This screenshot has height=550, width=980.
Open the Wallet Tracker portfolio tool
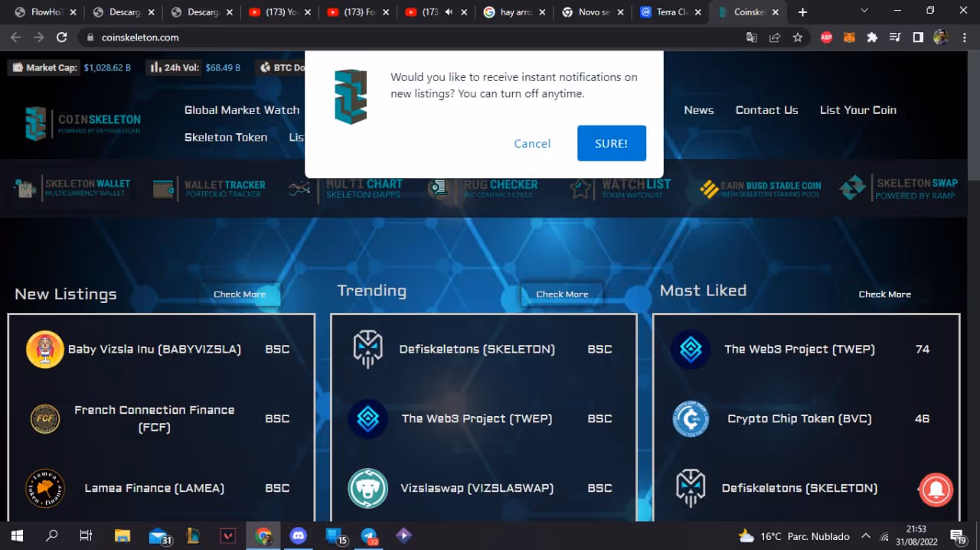(209, 188)
